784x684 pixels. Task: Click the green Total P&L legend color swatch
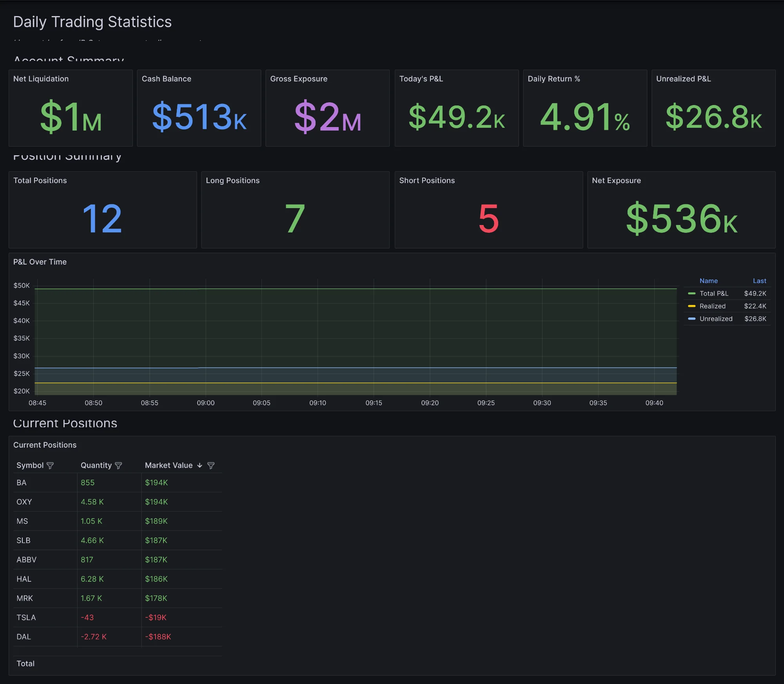point(691,294)
